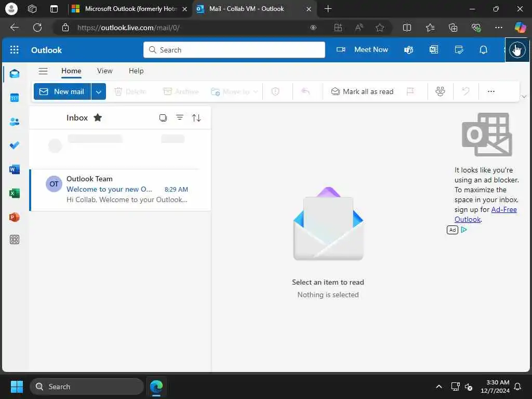Click the Windows taskbar Search box

point(87,387)
